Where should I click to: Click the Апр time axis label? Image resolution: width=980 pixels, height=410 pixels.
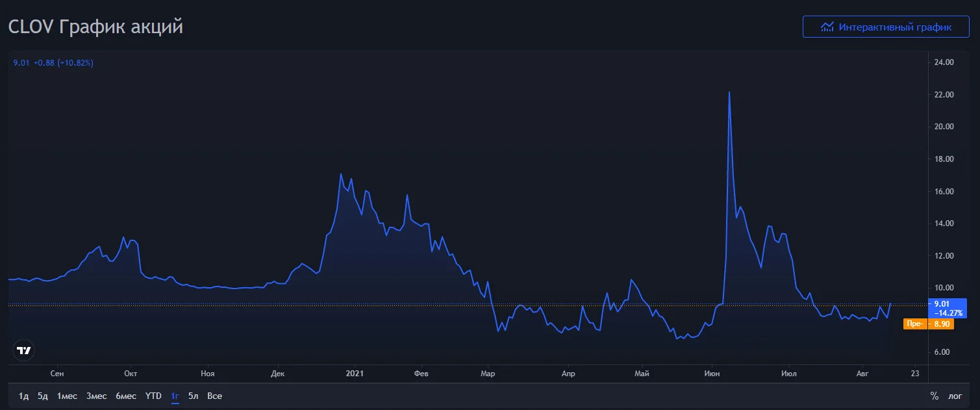568,374
